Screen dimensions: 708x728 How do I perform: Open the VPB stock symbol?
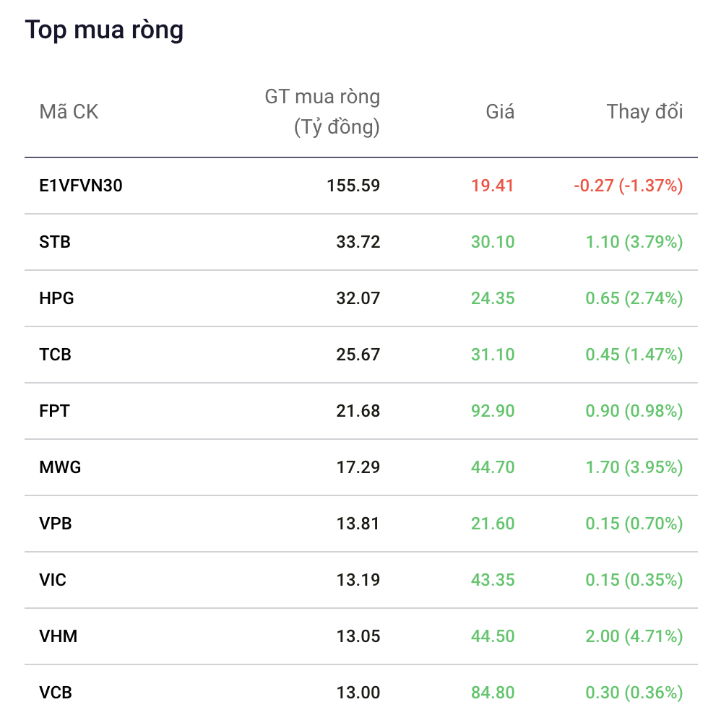tap(56, 524)
